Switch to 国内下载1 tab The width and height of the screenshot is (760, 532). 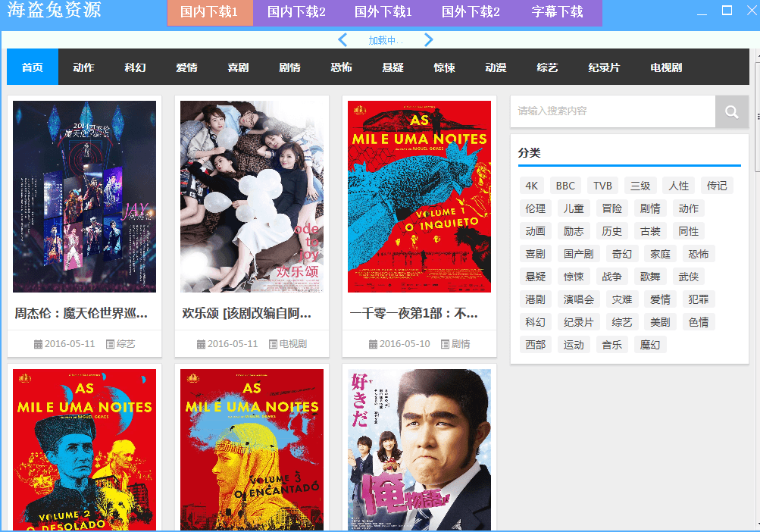(x=209, y=12)
